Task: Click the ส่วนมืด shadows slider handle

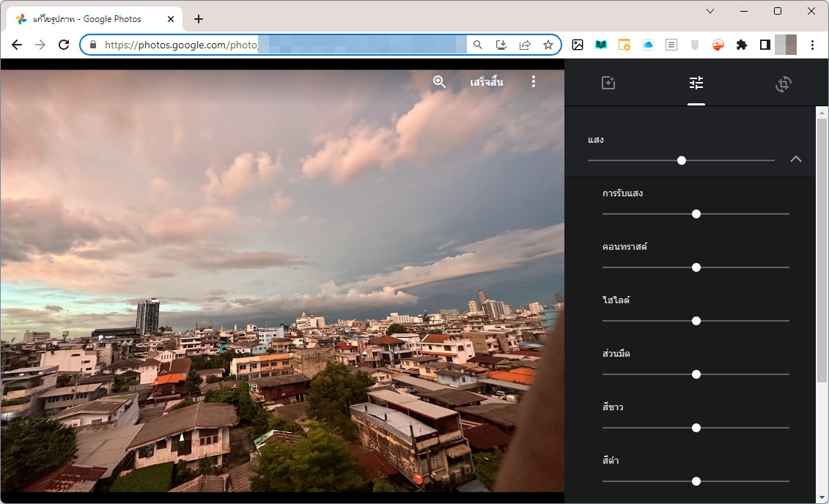Action: [x=696, y=374]
